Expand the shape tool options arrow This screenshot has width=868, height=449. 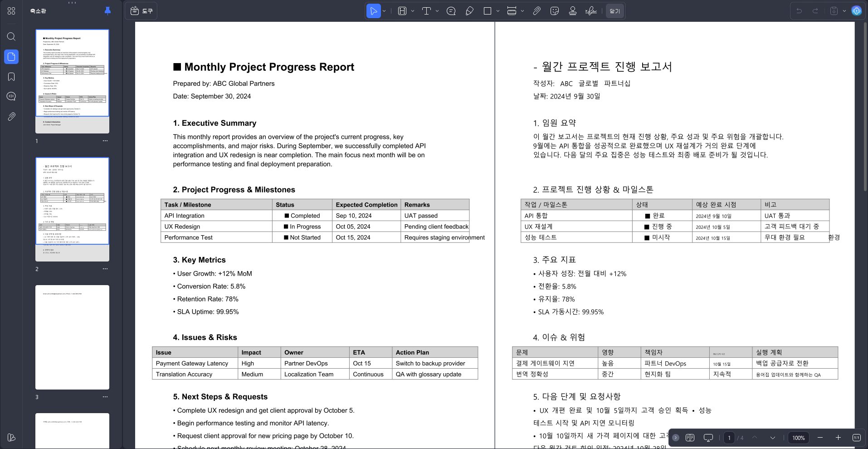pos(498,11)
